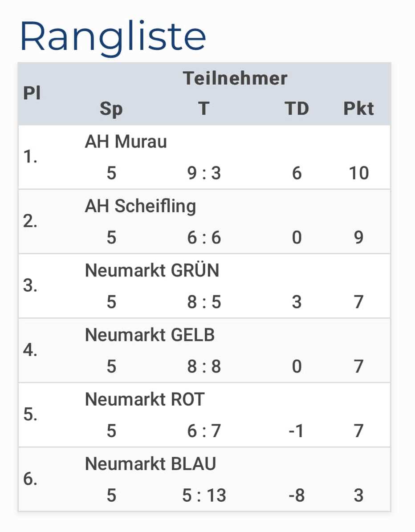415x532 pixels.
Task: Click Neumarkt BLAU's 5 : 13 score
Action: [204, 495]
